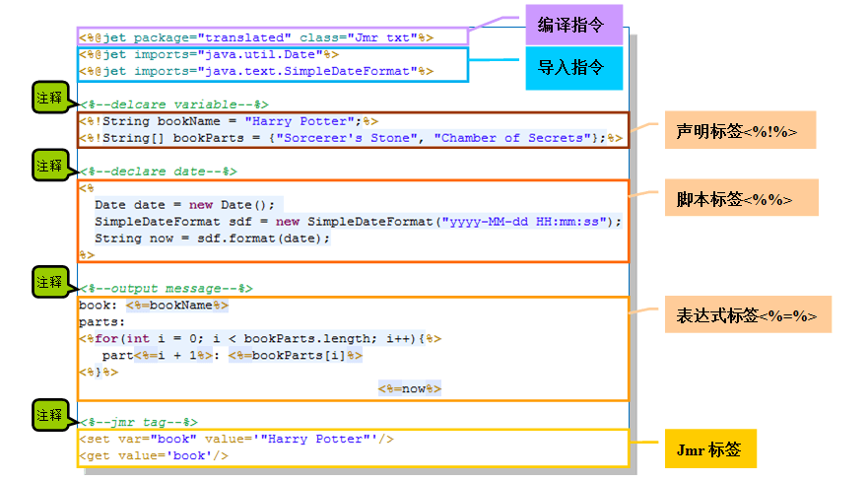
Task: Click the <%=now%> expression
Action: click(x=410, y=388)
